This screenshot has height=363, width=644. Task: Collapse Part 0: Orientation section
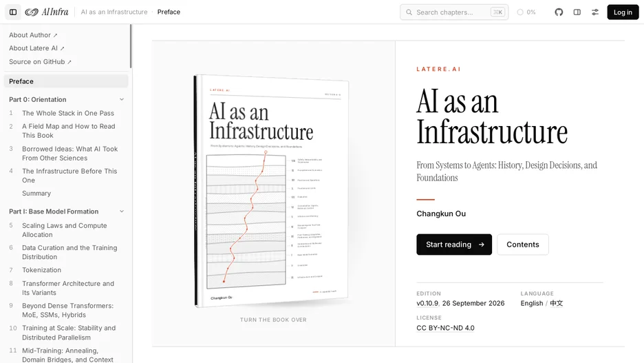coord(122,99)
